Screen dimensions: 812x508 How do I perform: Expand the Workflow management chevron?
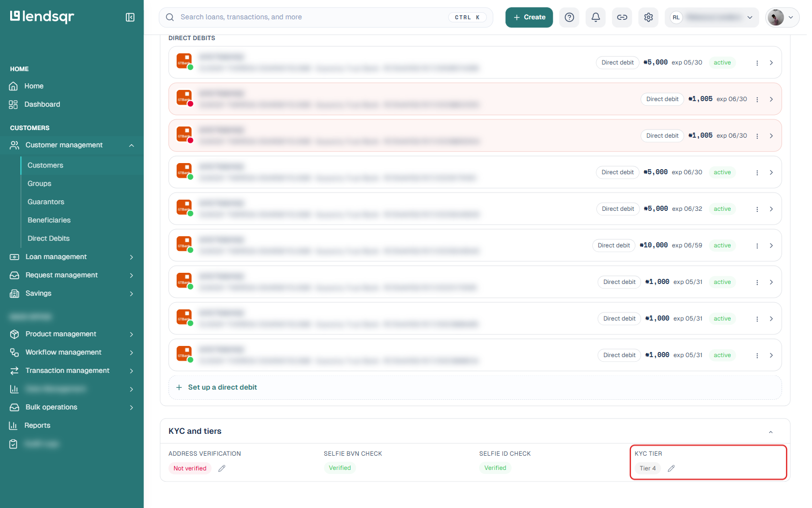tap(131, 353)
